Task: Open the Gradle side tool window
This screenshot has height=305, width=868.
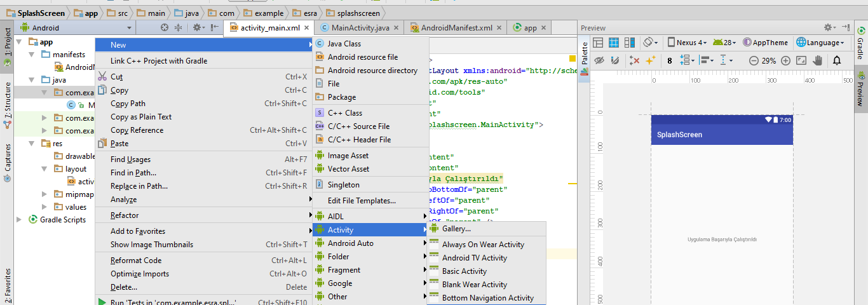Action: [x=860, y=44]
